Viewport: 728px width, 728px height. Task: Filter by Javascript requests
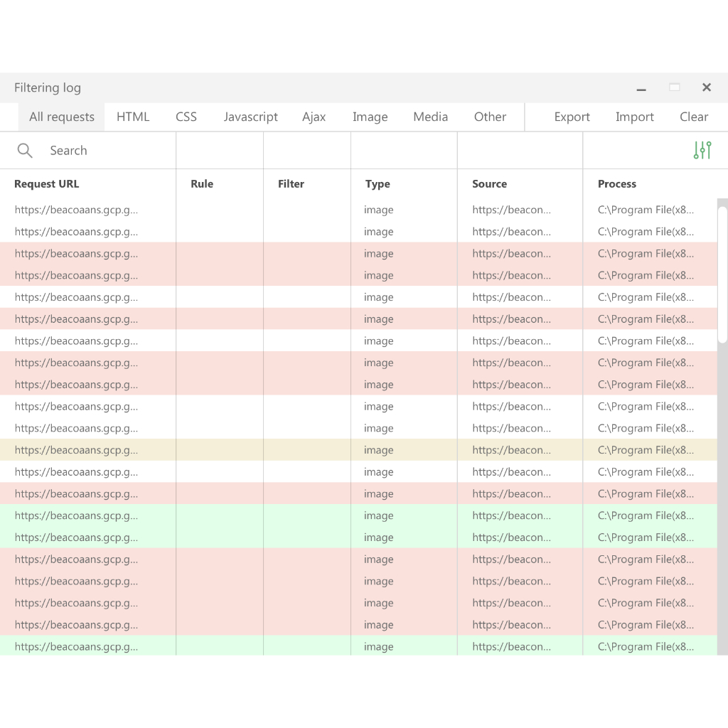coord(250,117)
